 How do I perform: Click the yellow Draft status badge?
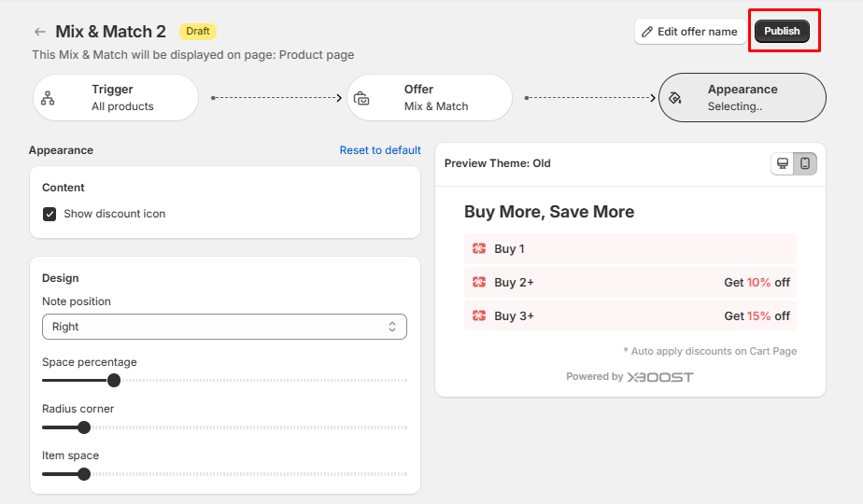(x=197, y=31)
